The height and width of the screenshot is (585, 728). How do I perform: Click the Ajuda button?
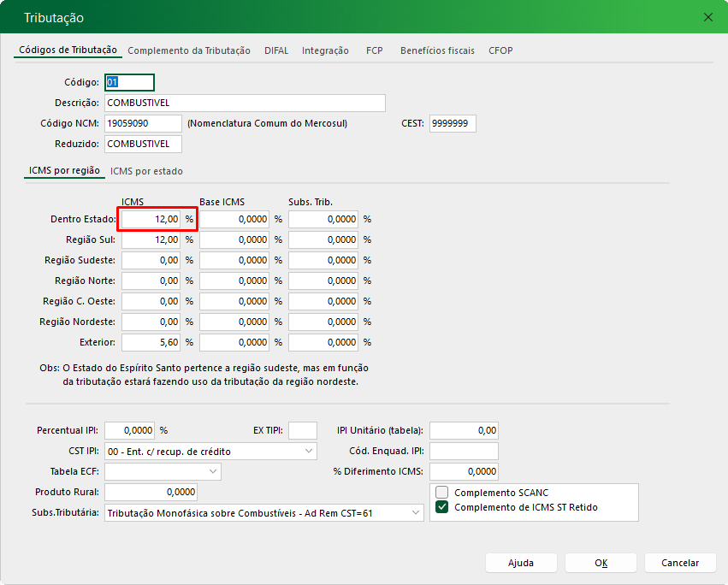click(521, 563)
